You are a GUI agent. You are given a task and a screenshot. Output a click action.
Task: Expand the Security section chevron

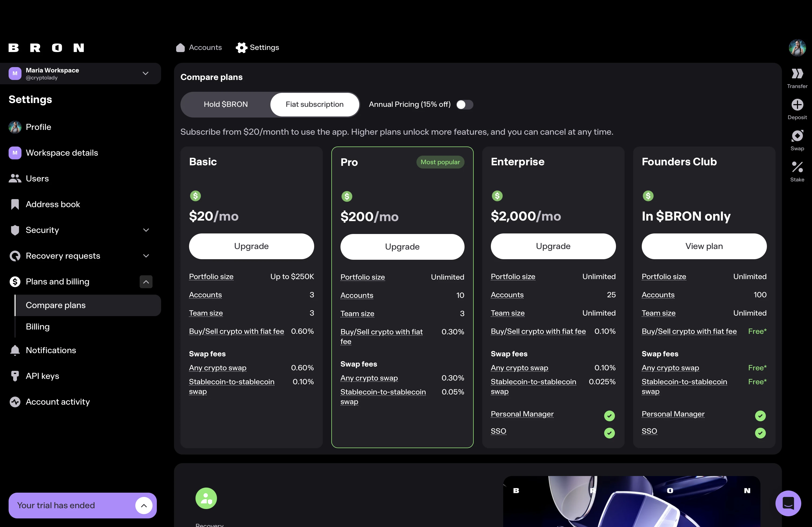(146, 230)
